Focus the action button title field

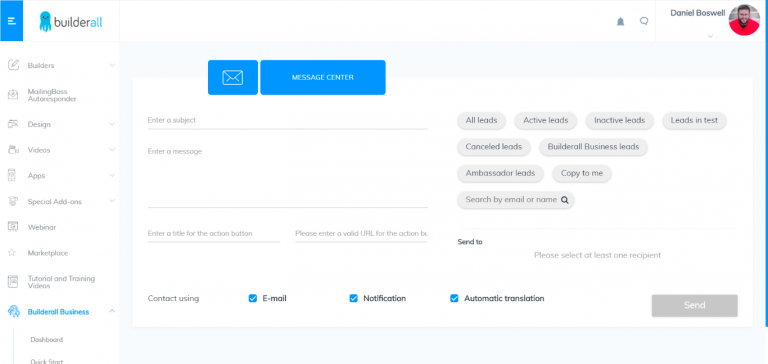(x=214, y=234)
